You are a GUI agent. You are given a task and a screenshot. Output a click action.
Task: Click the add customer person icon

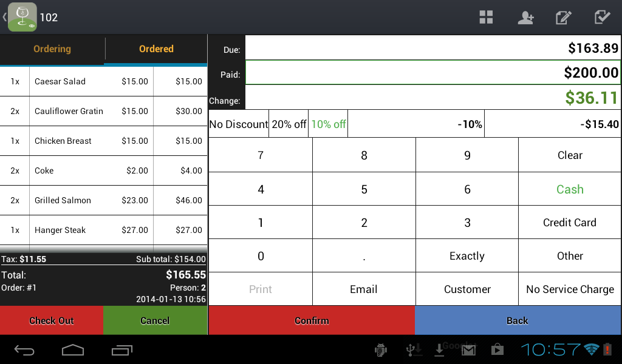(525, 18)
